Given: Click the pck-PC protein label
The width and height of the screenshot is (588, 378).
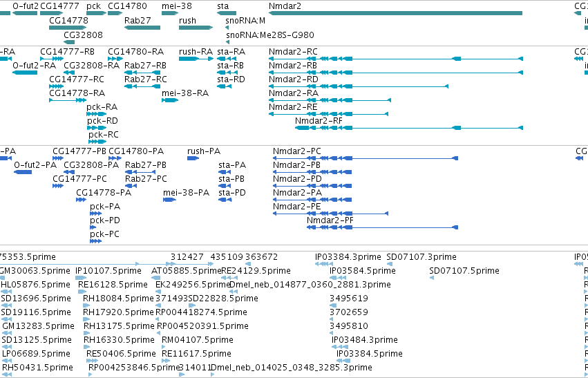Looking at the screenshot, I should pyautogui.click(x=104, y=234).
